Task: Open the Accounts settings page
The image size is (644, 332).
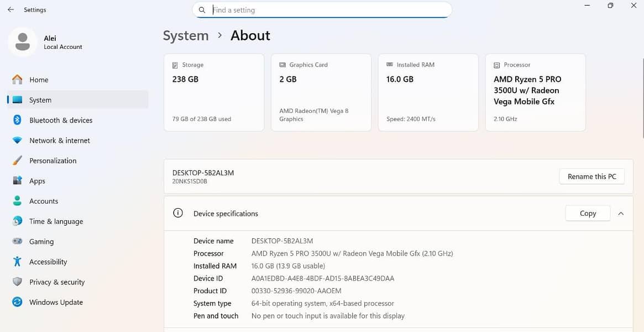Action: click(43, 201)
